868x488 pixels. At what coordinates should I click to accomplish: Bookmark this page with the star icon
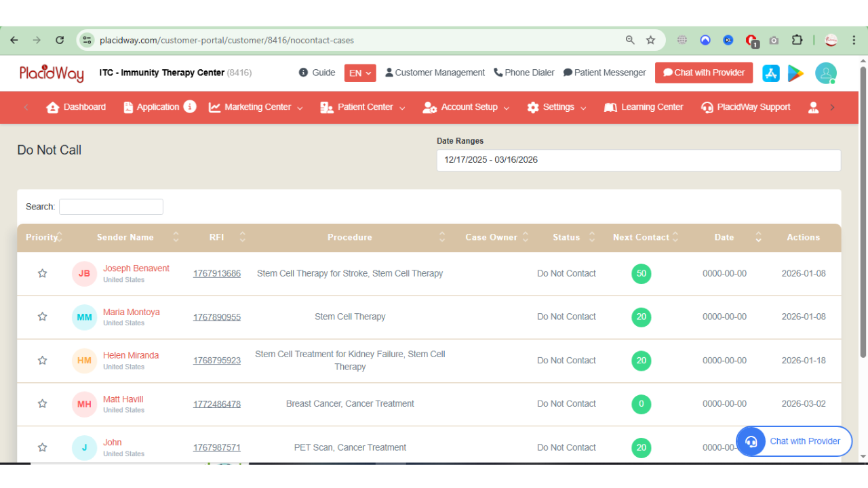pos(650,40)
